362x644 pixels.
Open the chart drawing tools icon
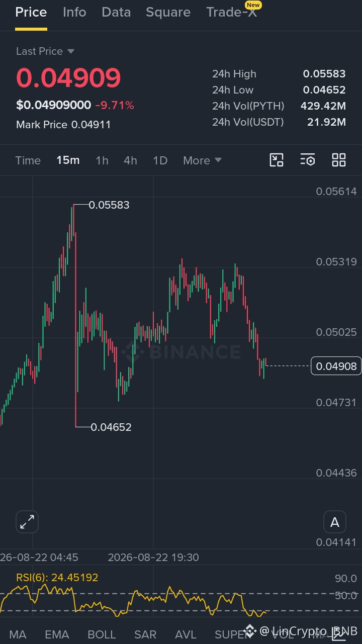click(277, 160)
